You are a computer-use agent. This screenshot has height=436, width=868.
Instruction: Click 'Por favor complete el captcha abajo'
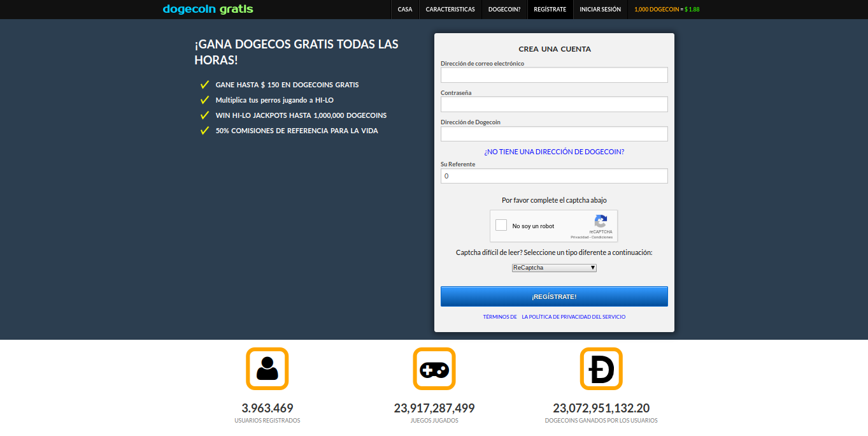[x=554, y=200]
